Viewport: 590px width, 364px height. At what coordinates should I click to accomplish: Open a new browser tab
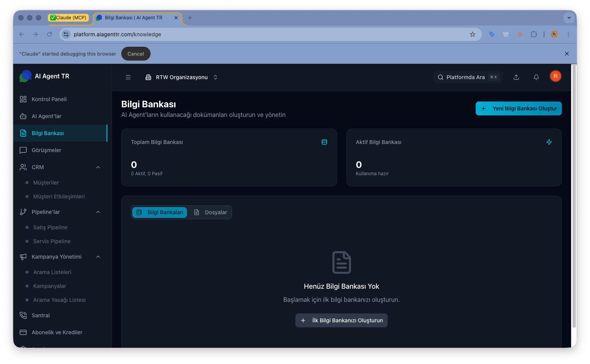[x=190, y=18]
